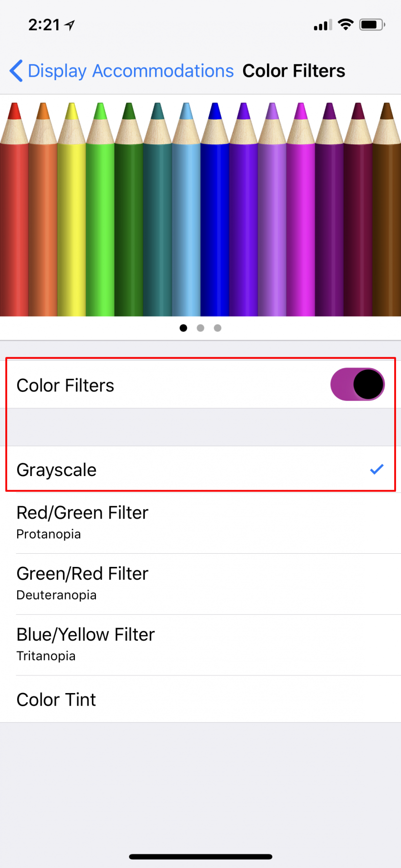Tap the home indicator bar
The height and width of the screenshot is (868, 401).
point(200,856)
